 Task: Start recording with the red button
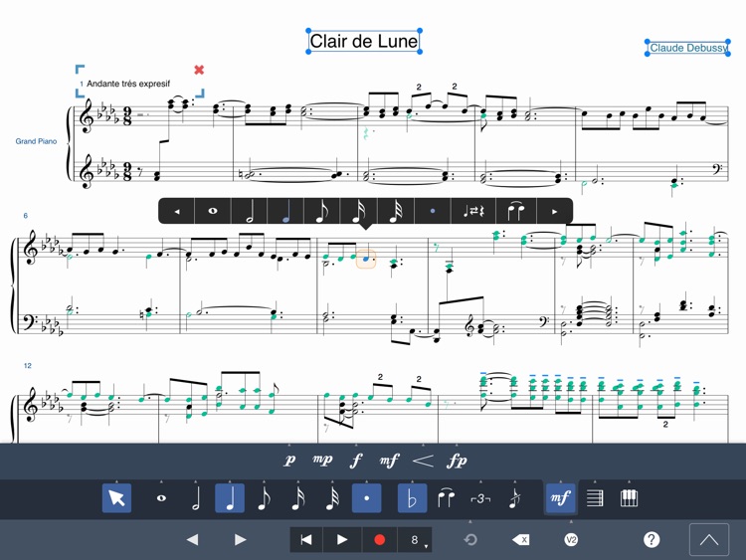pyautogui.click(x=379, y=540)
